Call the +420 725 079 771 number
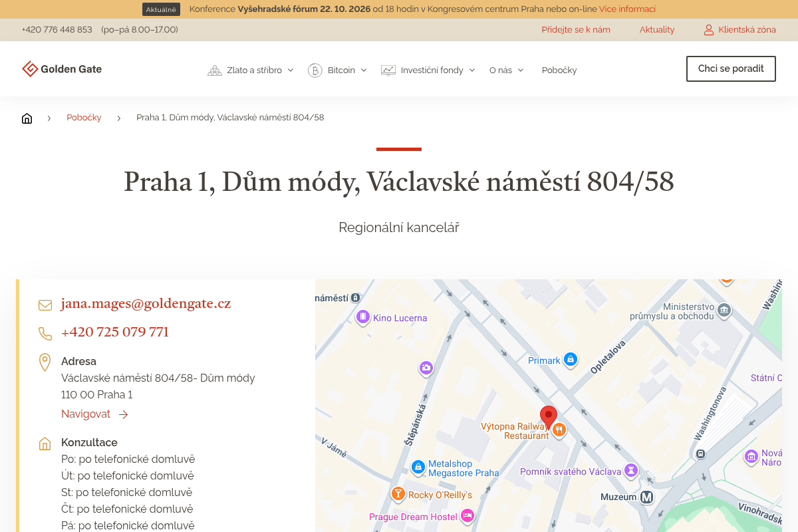 115,332
